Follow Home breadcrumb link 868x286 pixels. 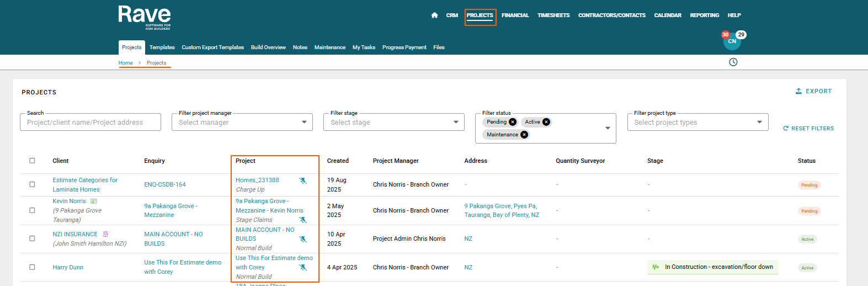126,63
